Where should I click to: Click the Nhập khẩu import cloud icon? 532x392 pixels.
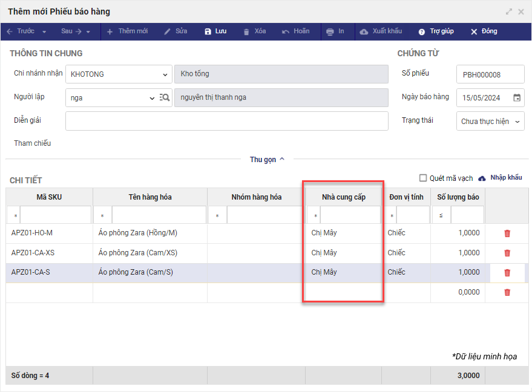482,178
